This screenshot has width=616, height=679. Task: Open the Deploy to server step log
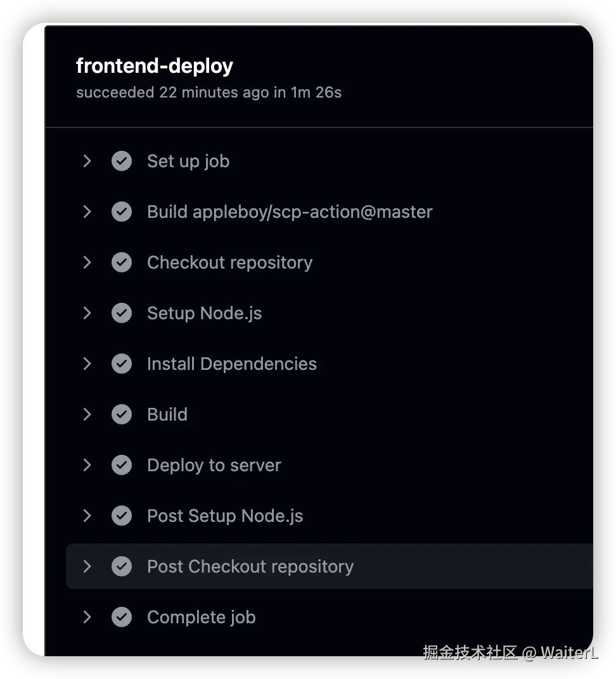pyautogui.click(x=214, y=465)
